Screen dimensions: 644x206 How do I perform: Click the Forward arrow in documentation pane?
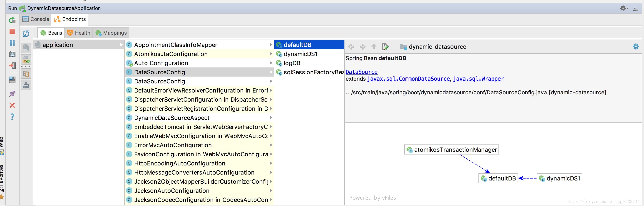point(362,47)
